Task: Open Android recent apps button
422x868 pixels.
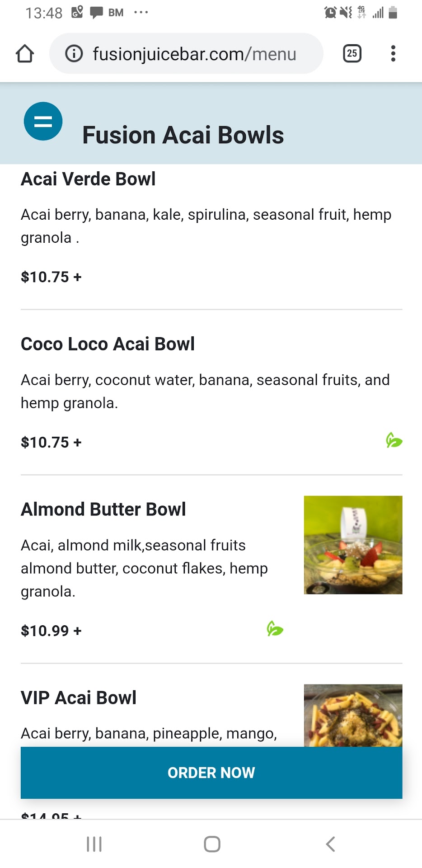Action: pyautogui.click(x=94, y=844)
